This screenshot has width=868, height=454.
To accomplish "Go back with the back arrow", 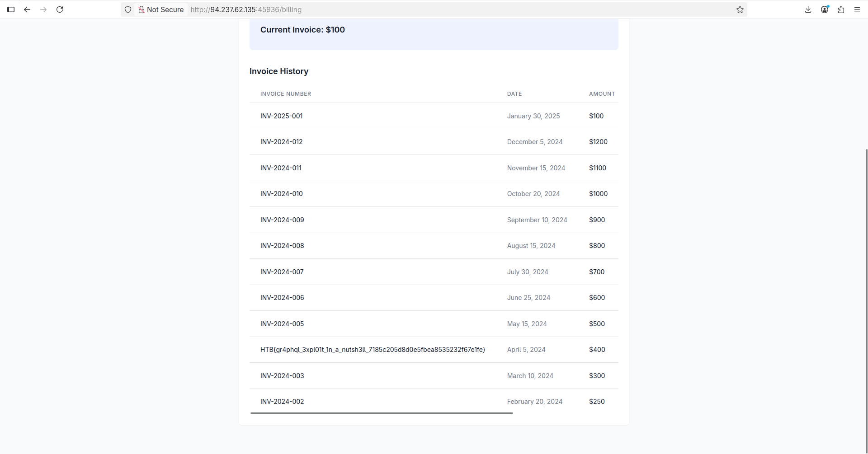I will pyautogui.click(x=27, y=9).
